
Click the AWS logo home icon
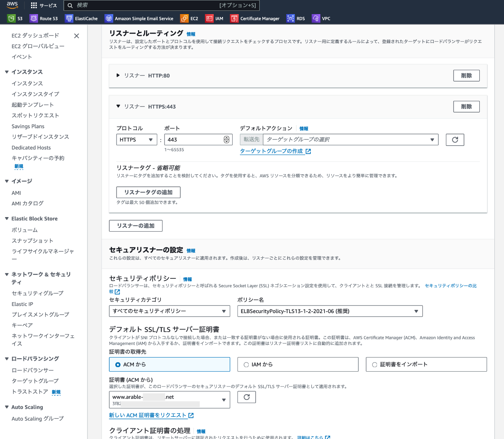point(12,5)
